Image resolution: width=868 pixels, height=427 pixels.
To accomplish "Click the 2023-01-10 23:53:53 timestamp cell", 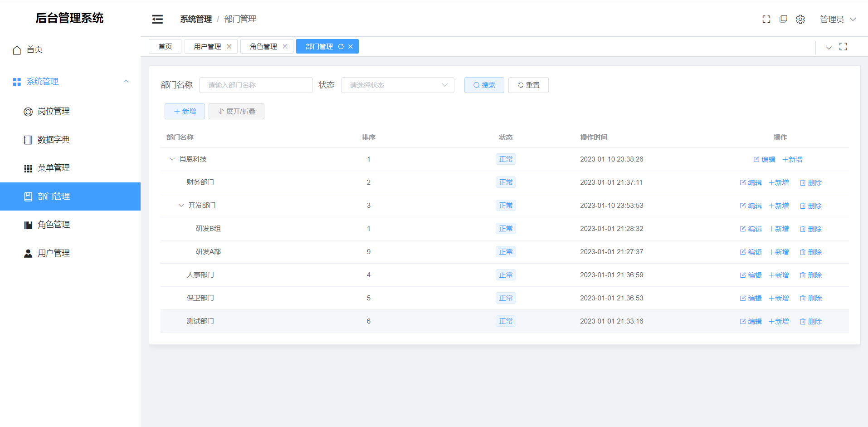I will tap(611, 206).
